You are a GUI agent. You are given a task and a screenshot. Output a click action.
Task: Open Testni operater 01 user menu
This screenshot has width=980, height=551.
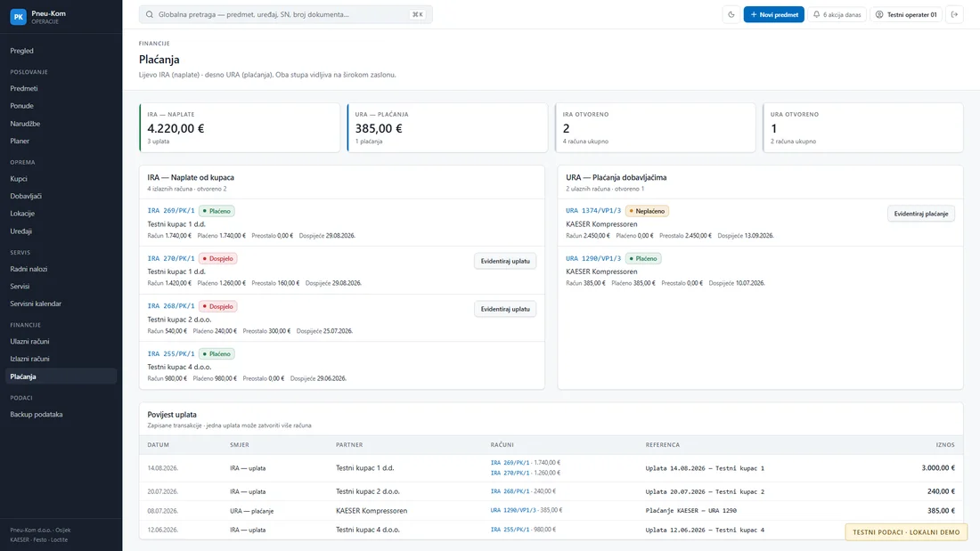[x=906, y=14]
